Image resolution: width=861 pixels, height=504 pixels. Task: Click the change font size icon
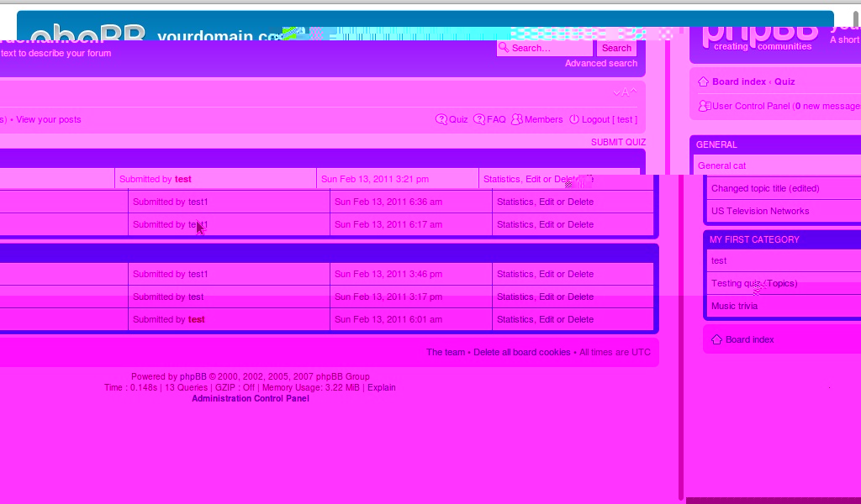pyautogui.click(x=625, y=92)
